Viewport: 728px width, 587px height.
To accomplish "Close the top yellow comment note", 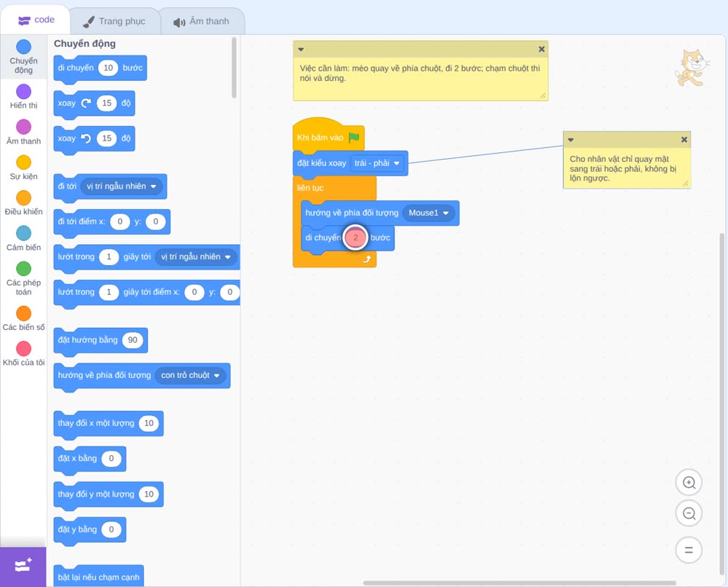I will pyautogui.click(x=542, y=50).
